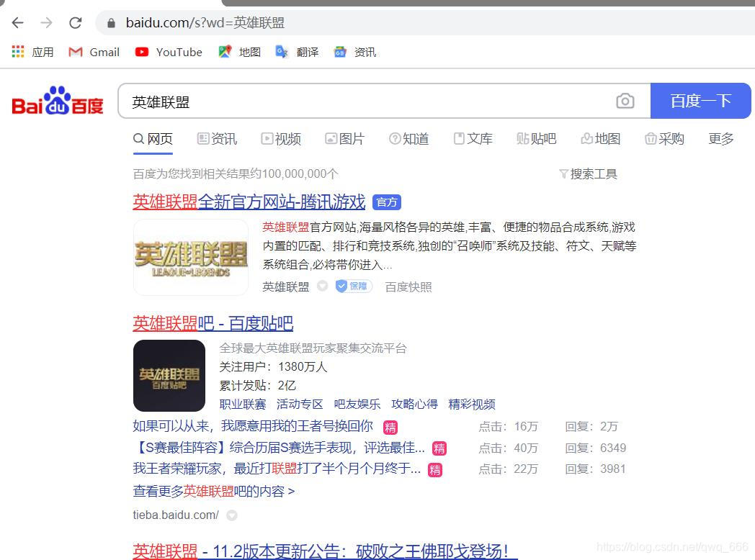
Task: Open 英雄联盟吧 - 百度贴吧 result
Action: [x=213, y=323]
